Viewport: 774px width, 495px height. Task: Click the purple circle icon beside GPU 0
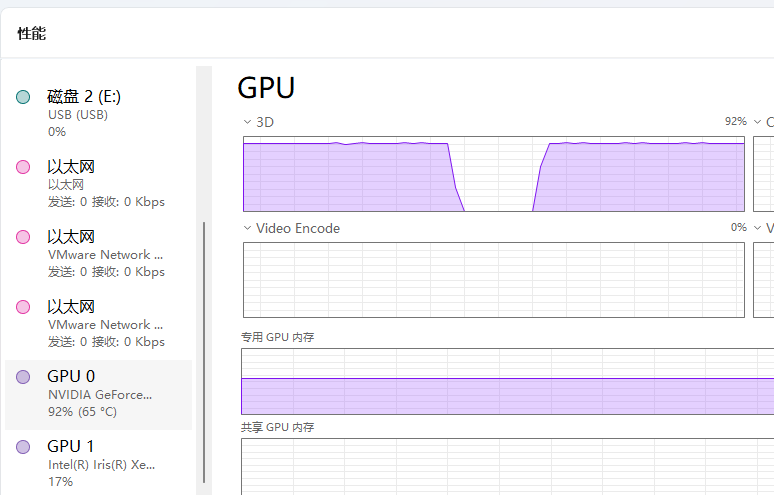(23, 377)
